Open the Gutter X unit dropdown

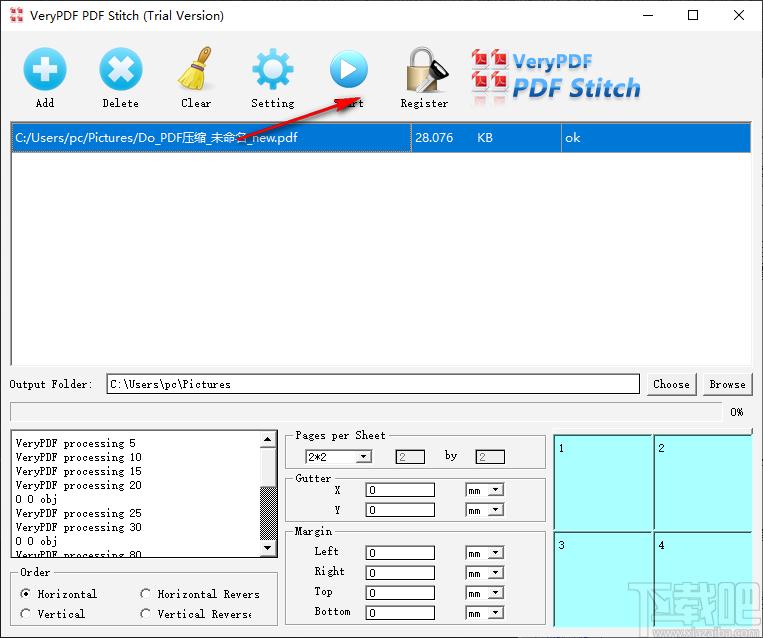[496, 490]
